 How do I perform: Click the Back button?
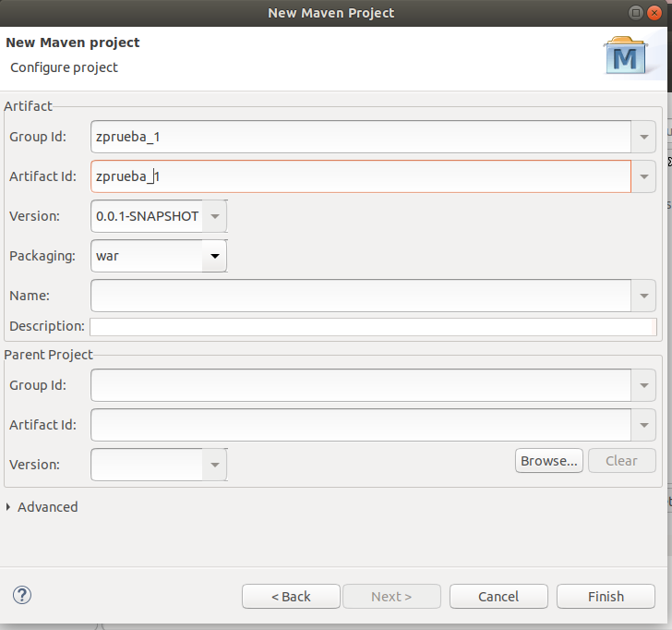291,597
